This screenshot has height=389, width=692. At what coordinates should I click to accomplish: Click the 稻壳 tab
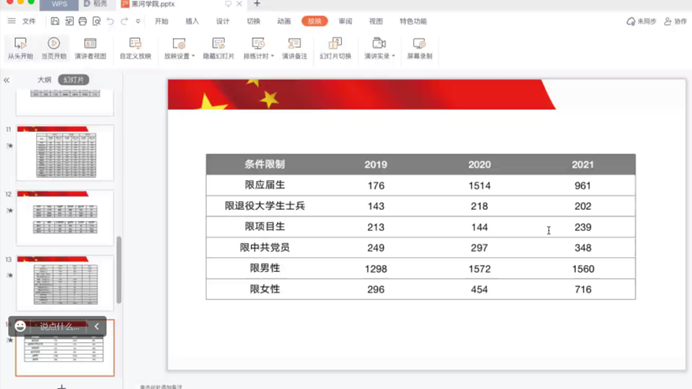click(96, 4)
